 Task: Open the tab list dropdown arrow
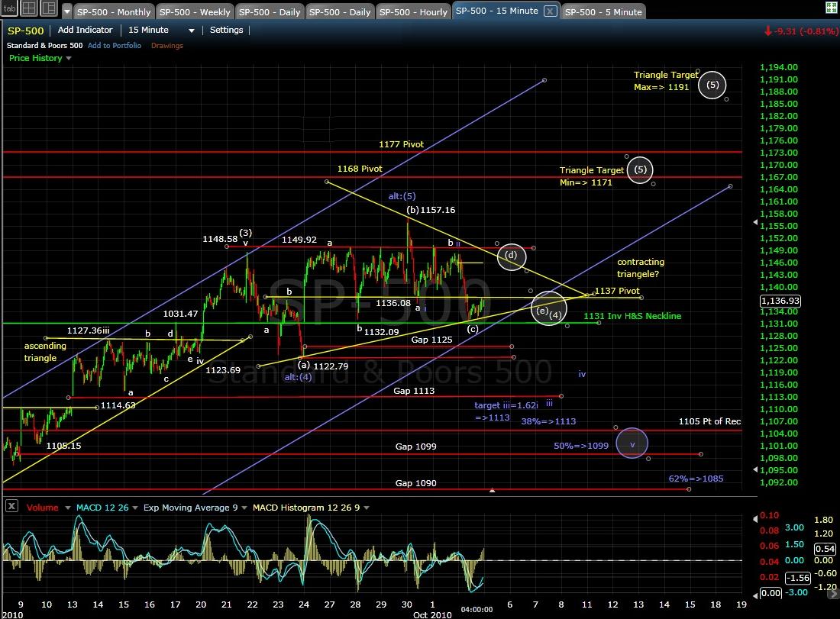click(67, 11)
